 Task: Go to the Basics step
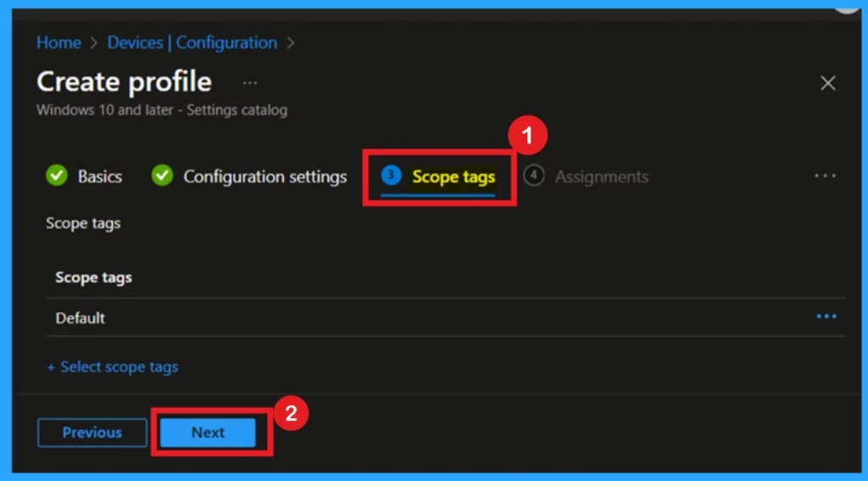(x=100, y=176)
